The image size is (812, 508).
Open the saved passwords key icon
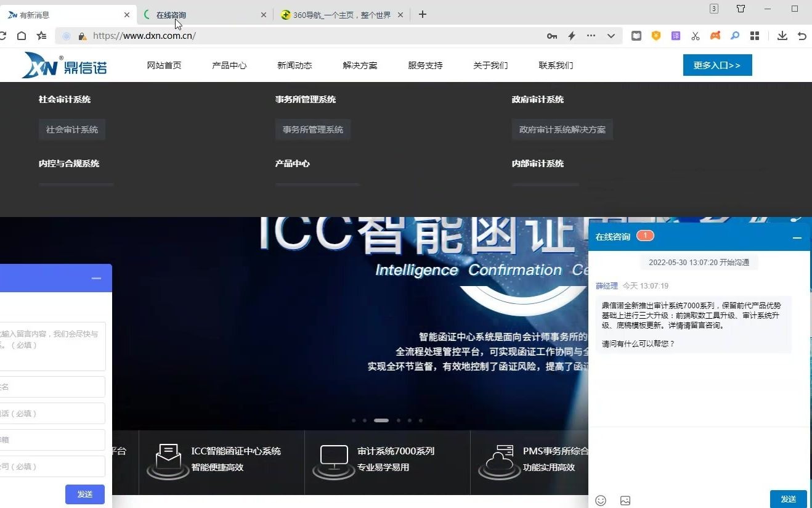552,36
